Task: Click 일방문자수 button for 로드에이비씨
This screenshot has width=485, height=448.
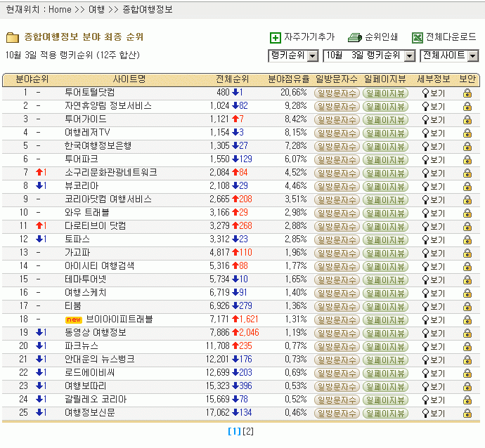Action: (337, 374)
